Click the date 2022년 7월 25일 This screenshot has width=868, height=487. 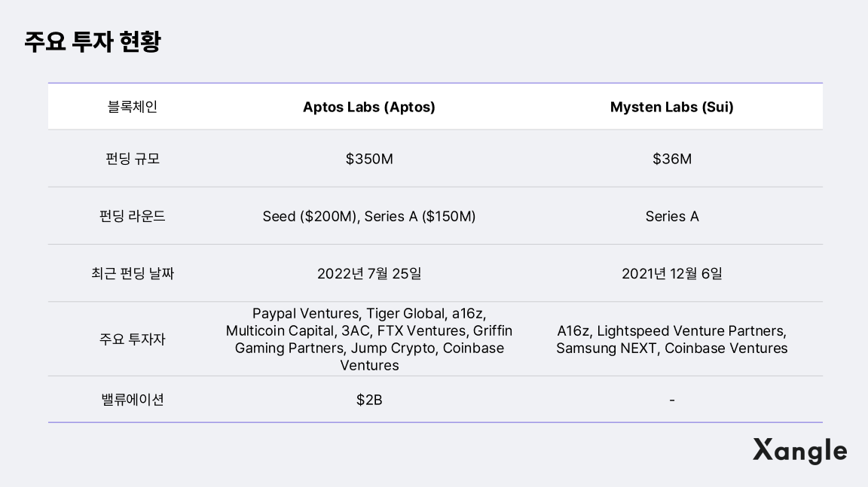tap(369, 273)
